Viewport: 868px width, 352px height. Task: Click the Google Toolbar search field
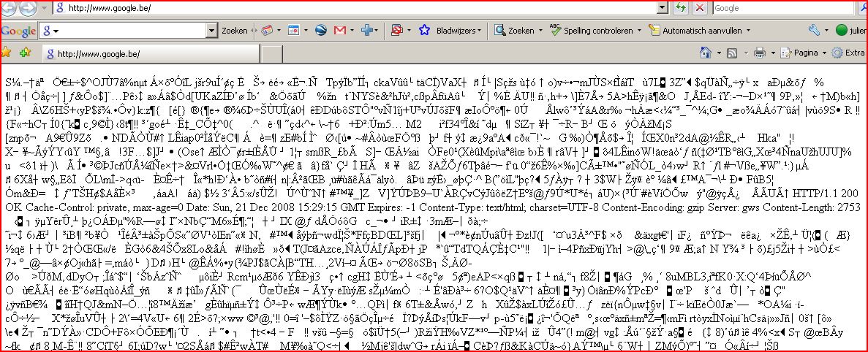click(129, 31)
